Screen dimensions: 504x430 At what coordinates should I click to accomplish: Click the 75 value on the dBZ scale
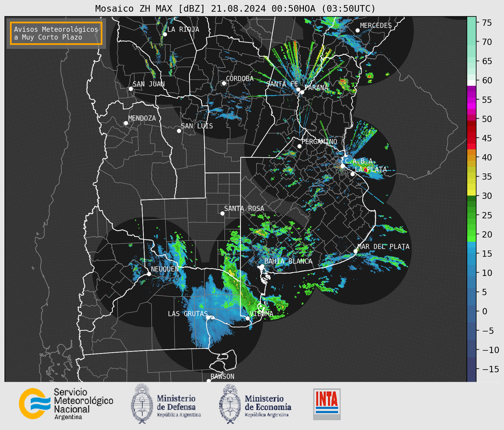487,23
